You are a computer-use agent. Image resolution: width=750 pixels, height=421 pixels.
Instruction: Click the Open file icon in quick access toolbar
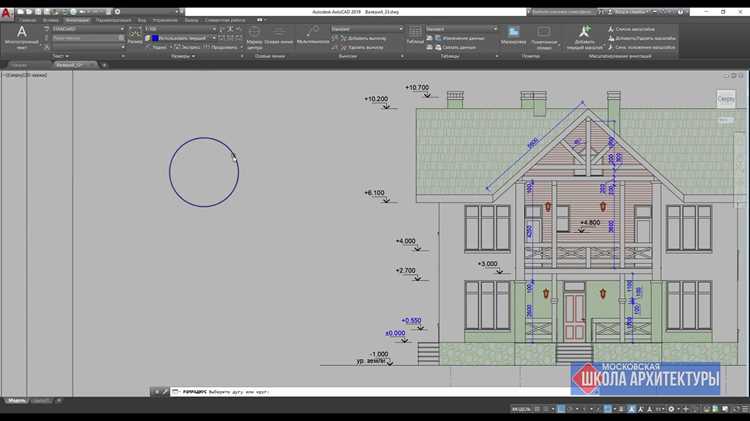click(29, 12)
